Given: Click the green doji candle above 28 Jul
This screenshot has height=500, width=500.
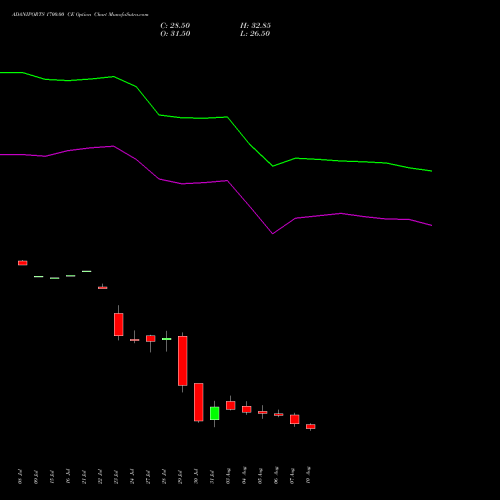Looking at the screenshot, I should 167,339.
